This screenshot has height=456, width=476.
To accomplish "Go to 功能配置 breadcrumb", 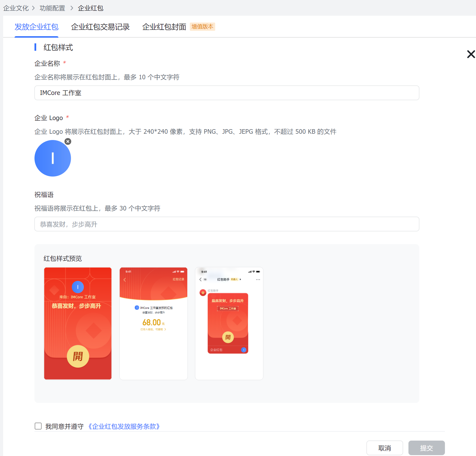I will [52, 8].
